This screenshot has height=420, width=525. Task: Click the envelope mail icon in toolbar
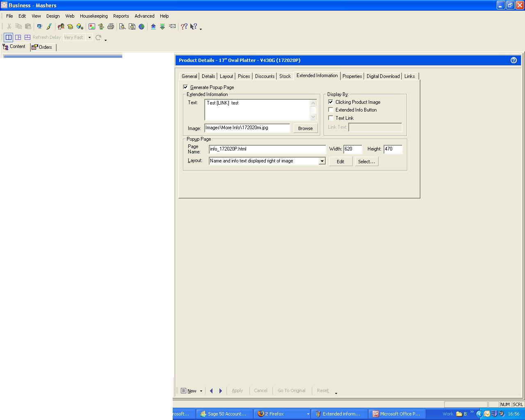173,27
